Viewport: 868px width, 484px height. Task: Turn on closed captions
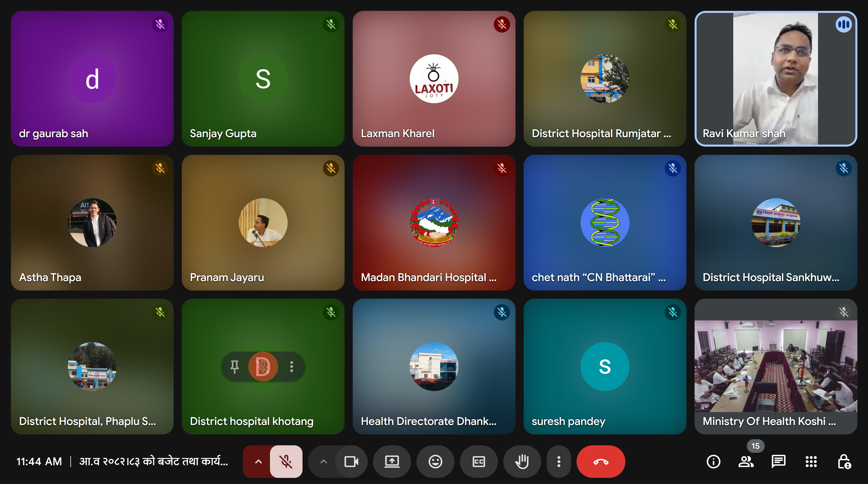tap(478, 461)
